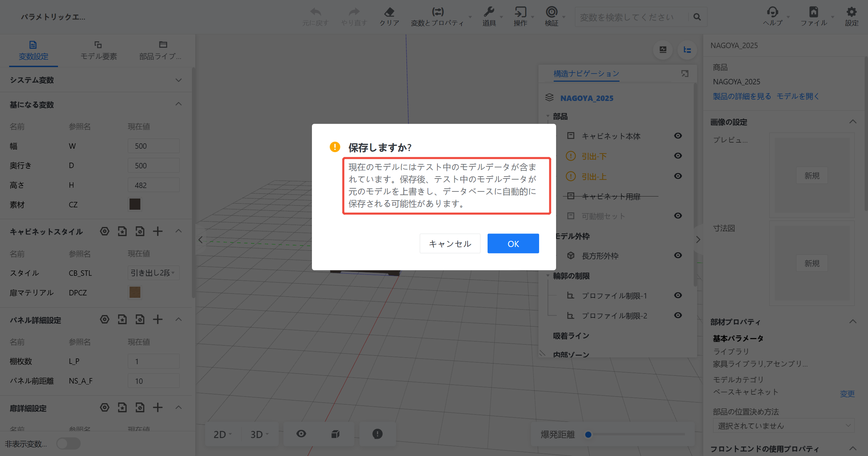
Task: Collapse the キャビネットスタイル section chevron
Action: (x=179, y=231)
